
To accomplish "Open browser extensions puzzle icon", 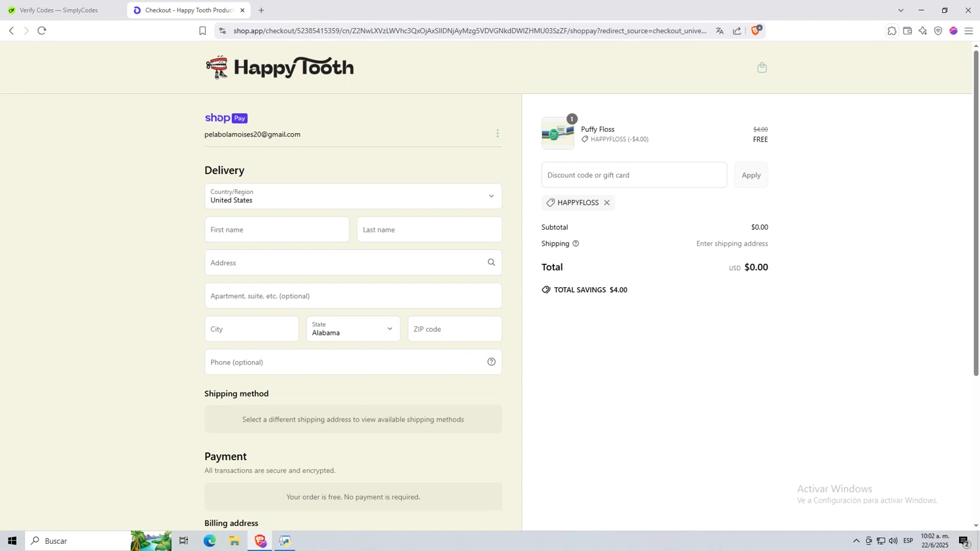I will [892, 31].
